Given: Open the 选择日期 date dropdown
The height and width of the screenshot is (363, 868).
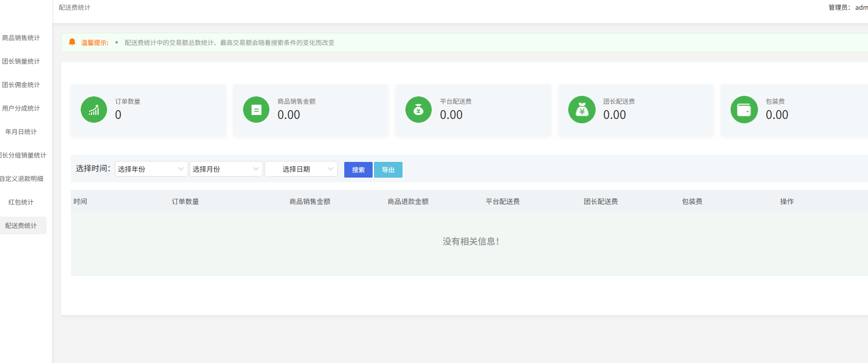Looking at the screenshot, I should click(301, 169).
